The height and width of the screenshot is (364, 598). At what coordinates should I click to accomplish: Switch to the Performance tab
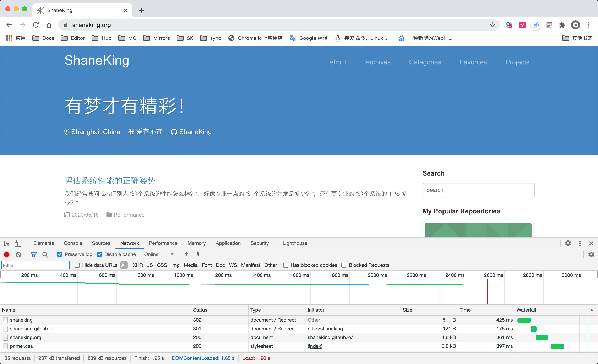click(163, 243)
